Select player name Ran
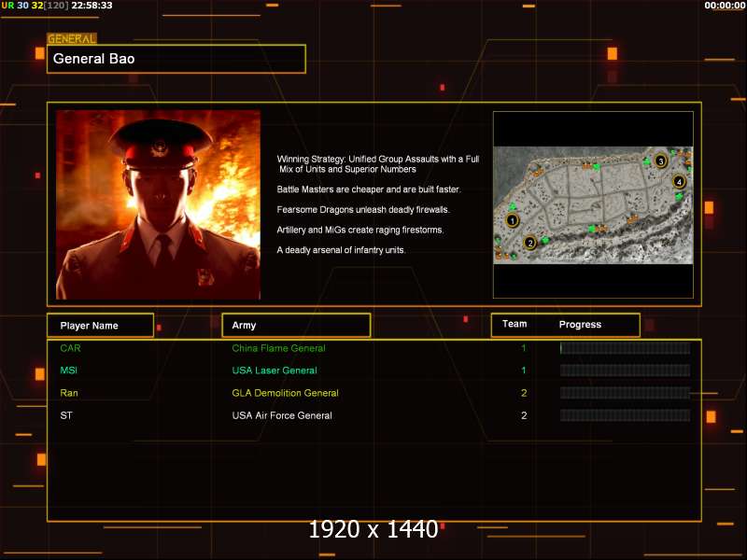 click(x=69, y=393)
